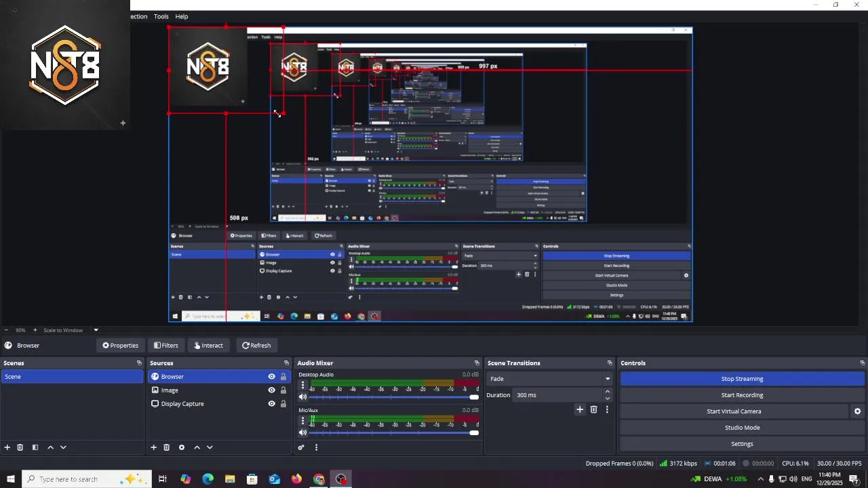Open Desktop Audio three-dot options
Image resolution: width=868 pixels, height=488 pixels.
(x=302, y=385)
